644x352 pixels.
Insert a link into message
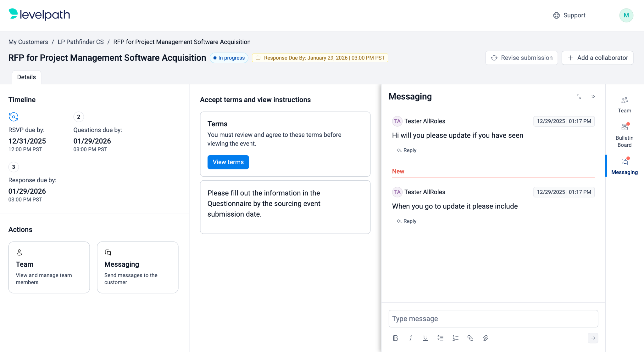(x=470, y=338)
